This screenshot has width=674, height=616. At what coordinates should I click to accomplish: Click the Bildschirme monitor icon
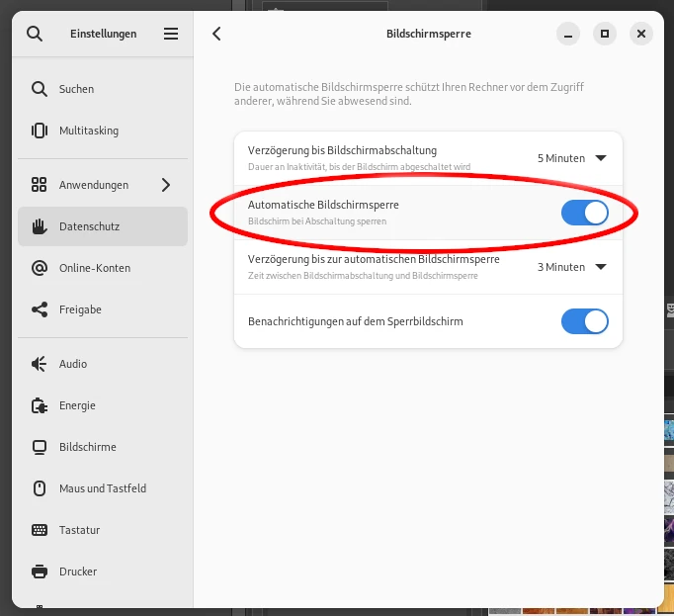[x=40, y=447]
